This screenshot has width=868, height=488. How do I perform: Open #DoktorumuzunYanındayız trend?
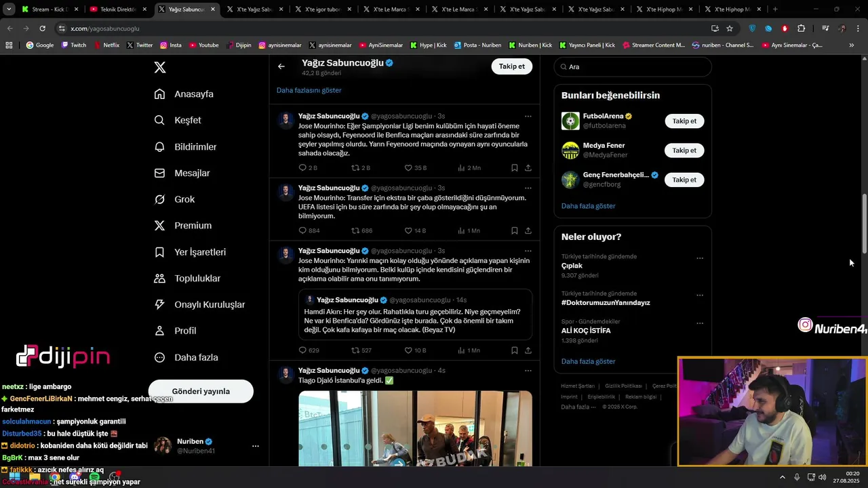pos(606,303)
